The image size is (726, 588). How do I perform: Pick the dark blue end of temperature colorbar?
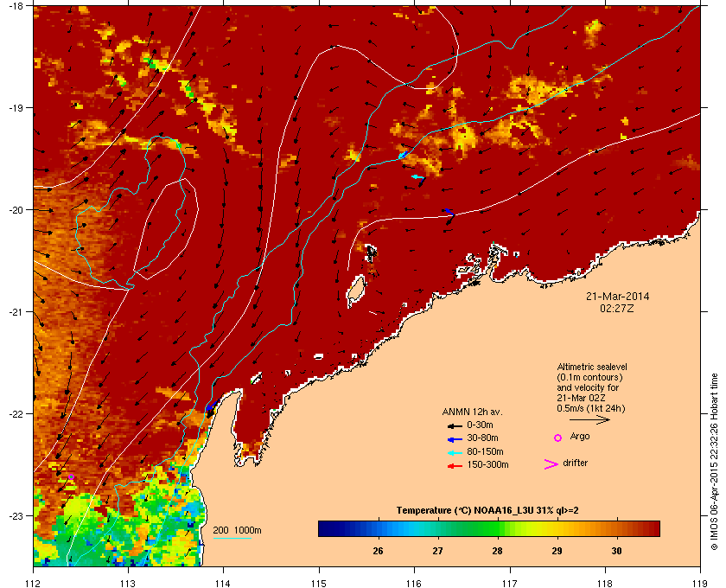pos(324,528)
